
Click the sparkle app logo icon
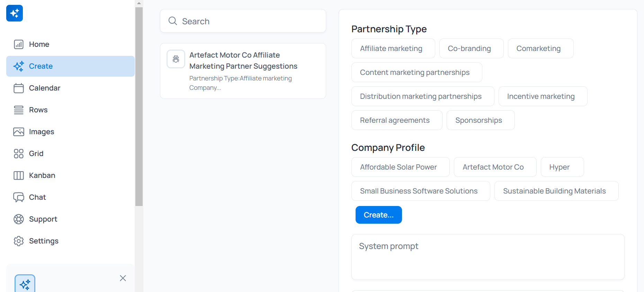pyautogui.click(x=15, y=13)
